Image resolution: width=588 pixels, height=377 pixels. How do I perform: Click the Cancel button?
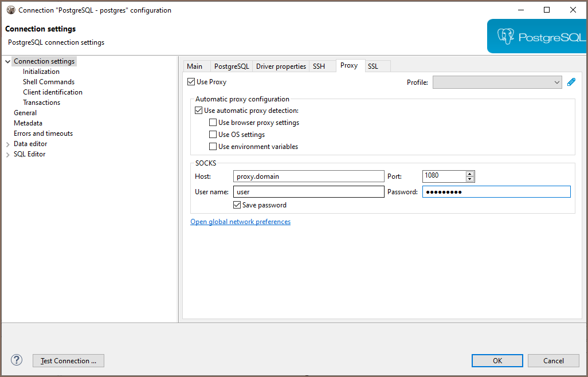[x=554, y=361]
